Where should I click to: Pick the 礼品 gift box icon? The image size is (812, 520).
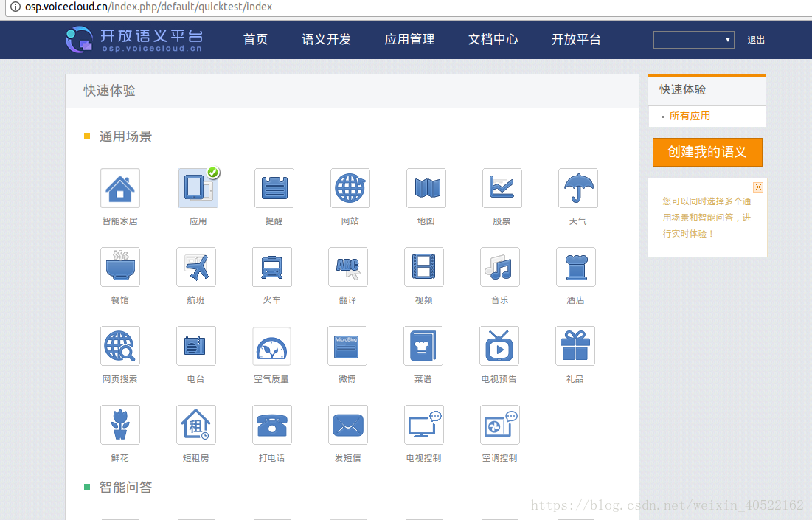(x=575, y=346)
